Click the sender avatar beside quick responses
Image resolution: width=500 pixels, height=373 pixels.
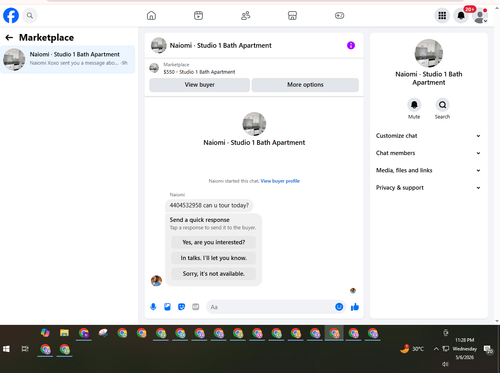(156, 281)
